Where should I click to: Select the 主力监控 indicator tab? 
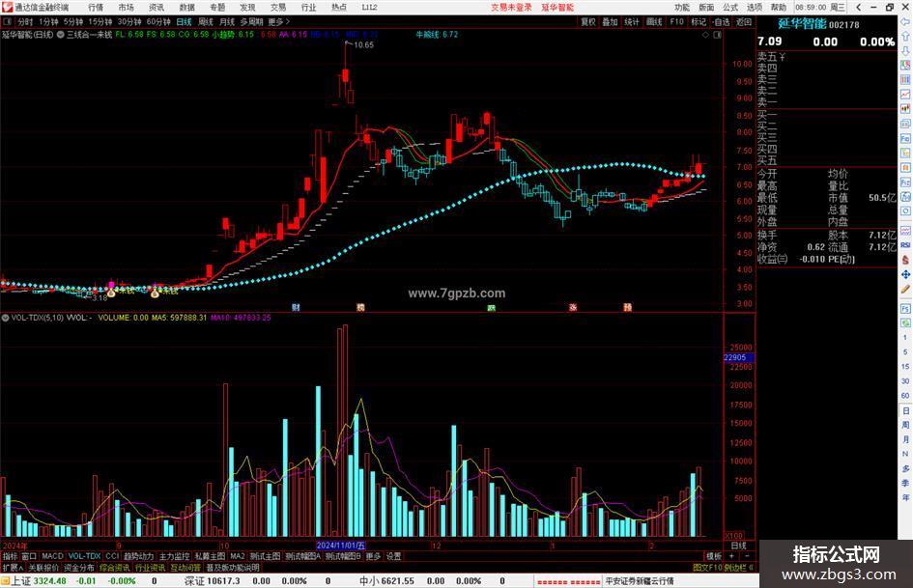coord(174,556)
